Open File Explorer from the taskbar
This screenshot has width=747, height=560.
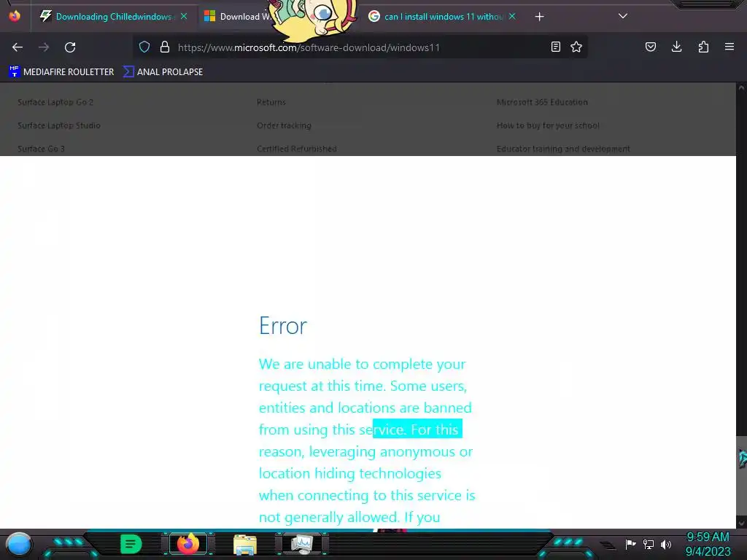(245, 544)
